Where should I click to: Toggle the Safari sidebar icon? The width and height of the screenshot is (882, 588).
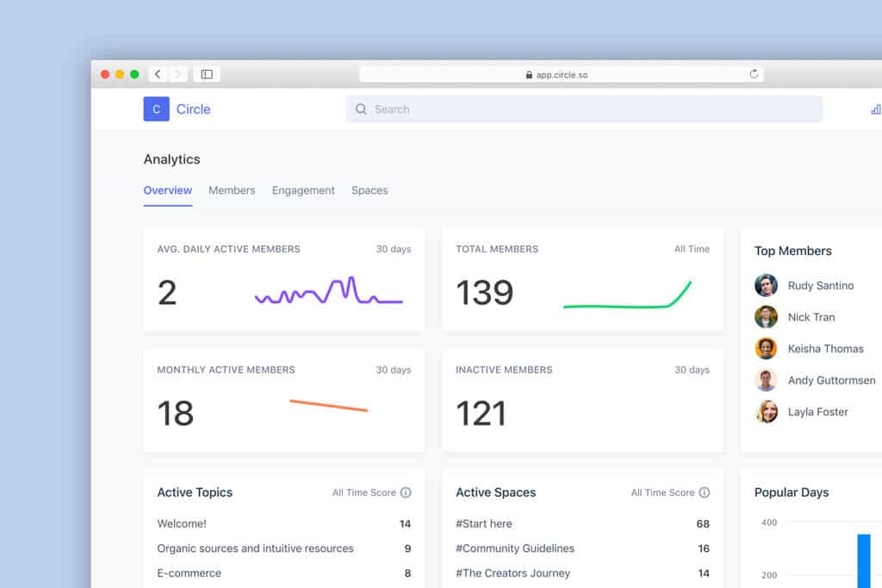207,74
